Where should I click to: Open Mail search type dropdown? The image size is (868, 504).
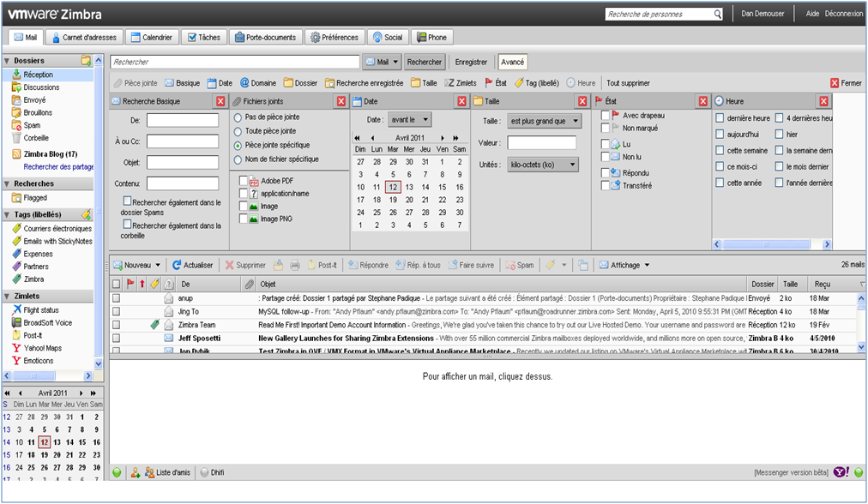[x=382, y=62]
